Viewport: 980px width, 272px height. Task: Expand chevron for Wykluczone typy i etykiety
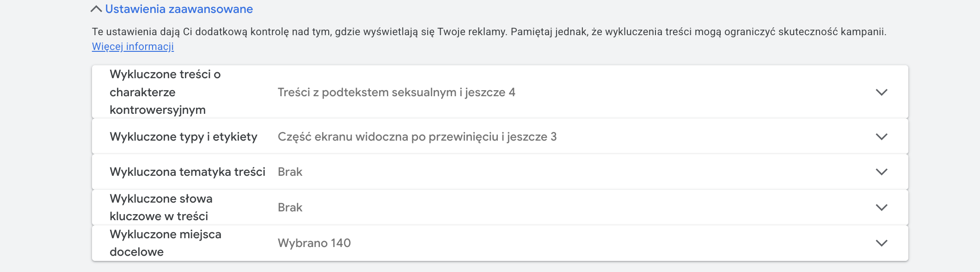(882, 137)
